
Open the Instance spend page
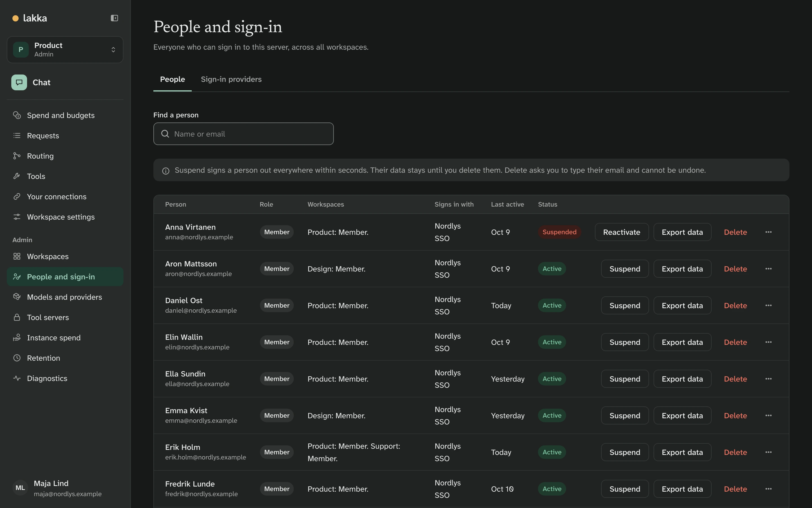pyautogui.click(x=65, y=338)
